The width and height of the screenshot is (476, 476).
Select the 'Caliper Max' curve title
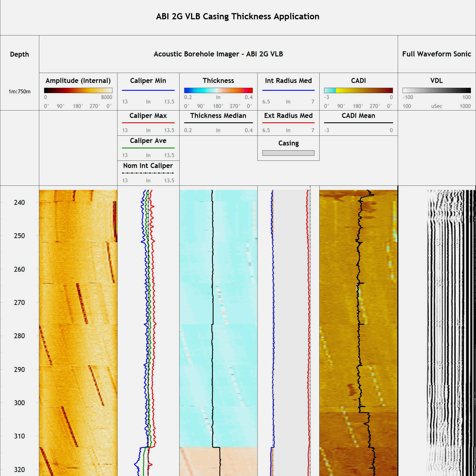click(148, 116)
